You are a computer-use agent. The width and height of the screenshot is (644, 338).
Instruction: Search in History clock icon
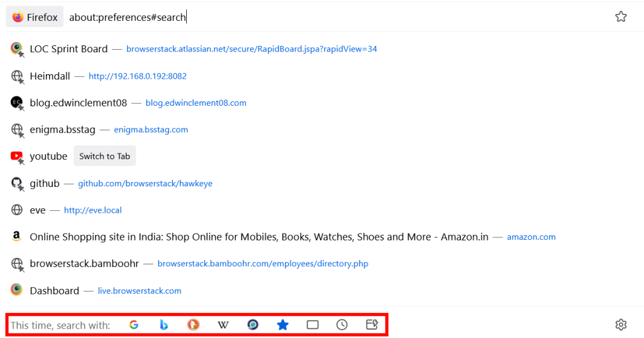[x=341, y=325]
